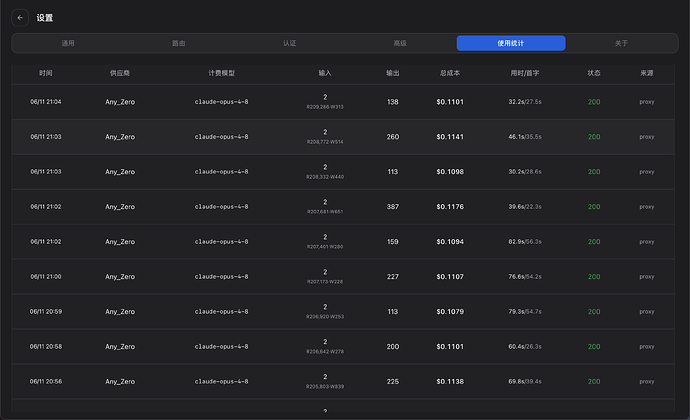
Task: Click proxy source in the 20:58 row
Action: 646,346
